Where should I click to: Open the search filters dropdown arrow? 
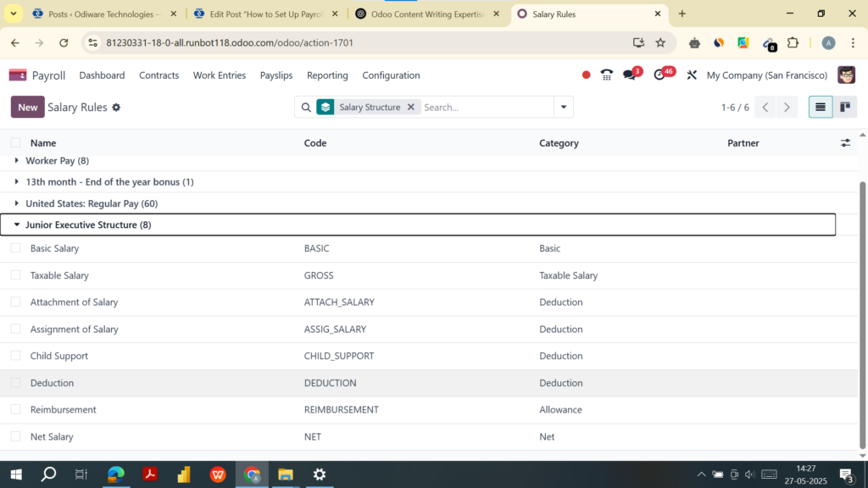pyautogui.click(x=562, y=107)
